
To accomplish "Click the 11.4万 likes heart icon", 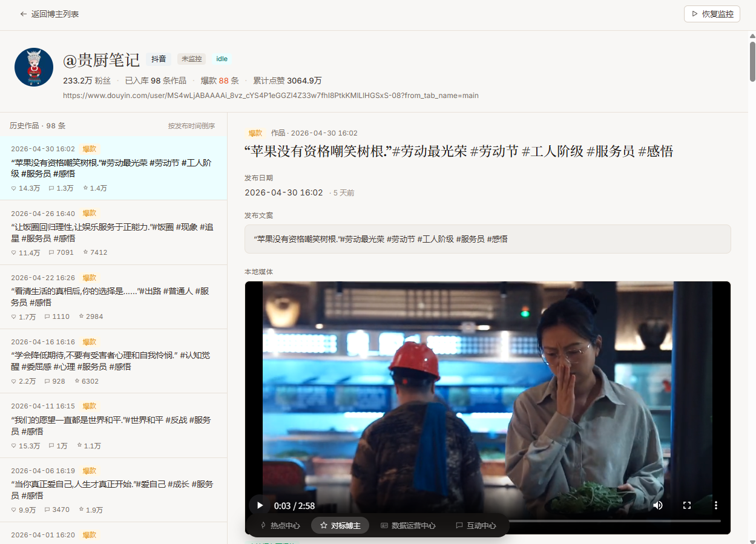I will tap(14, 252).
